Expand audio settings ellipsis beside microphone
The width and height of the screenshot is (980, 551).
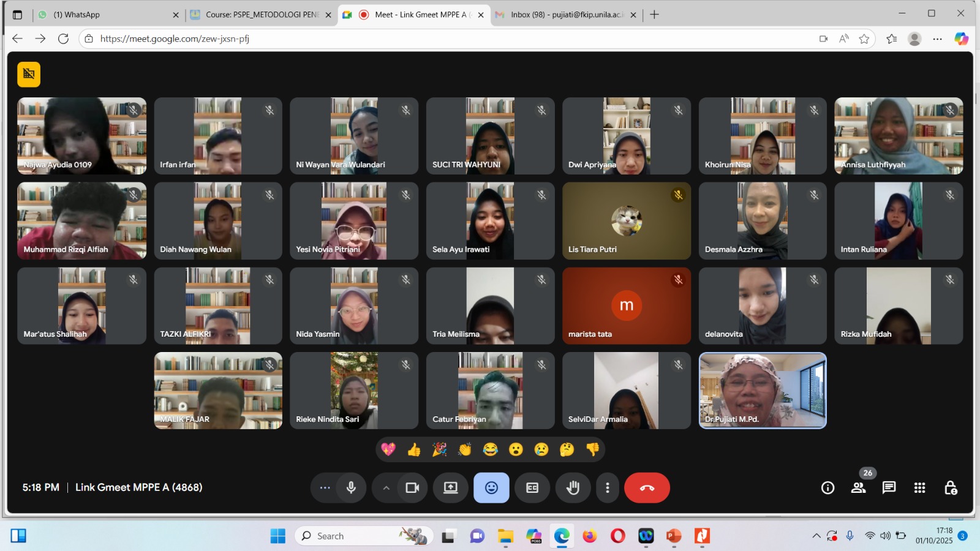click(325, 488)
